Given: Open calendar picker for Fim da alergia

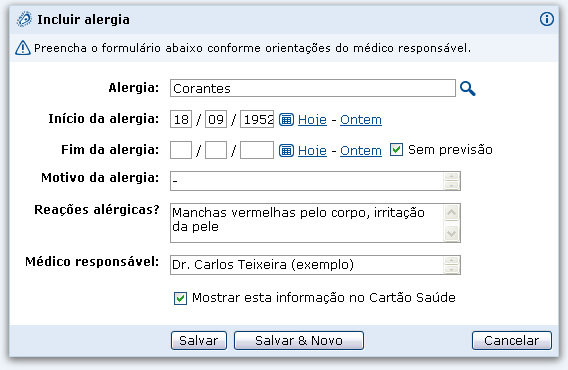Looking at the screenshot, I should [x=286, y=150].
